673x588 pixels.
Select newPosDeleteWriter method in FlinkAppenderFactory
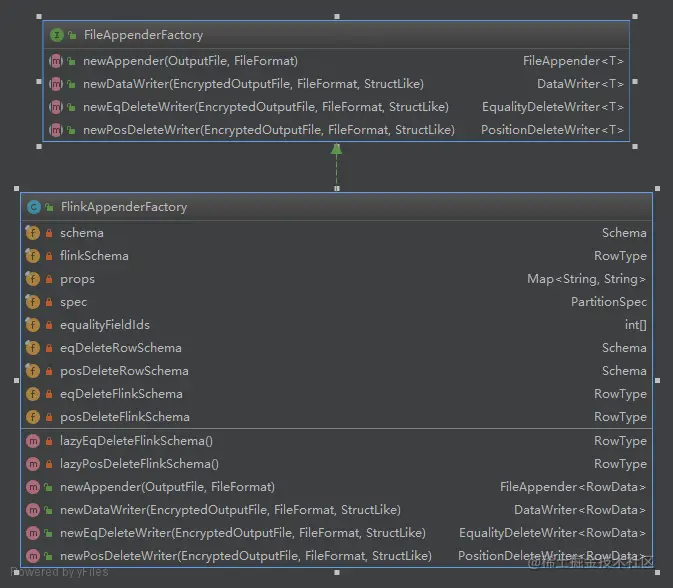pos(246,556)
